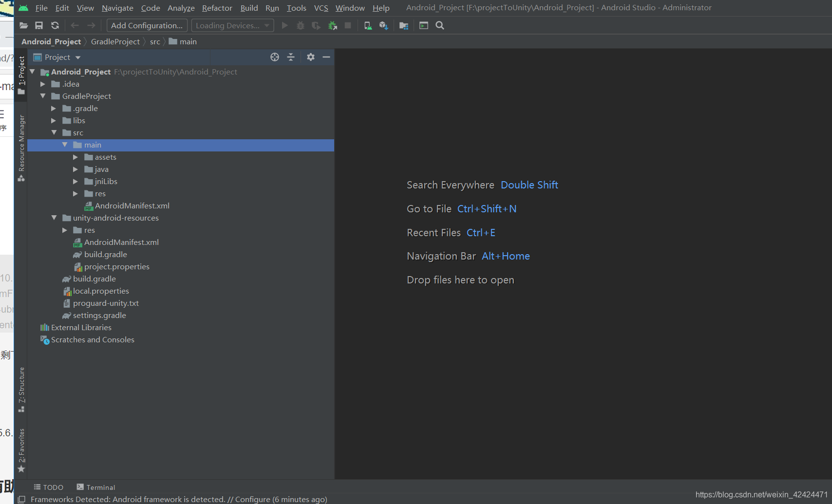Toggle the 1: Project side tab
The height and width of the screenshot is (504, 832).
pos(21,75)
